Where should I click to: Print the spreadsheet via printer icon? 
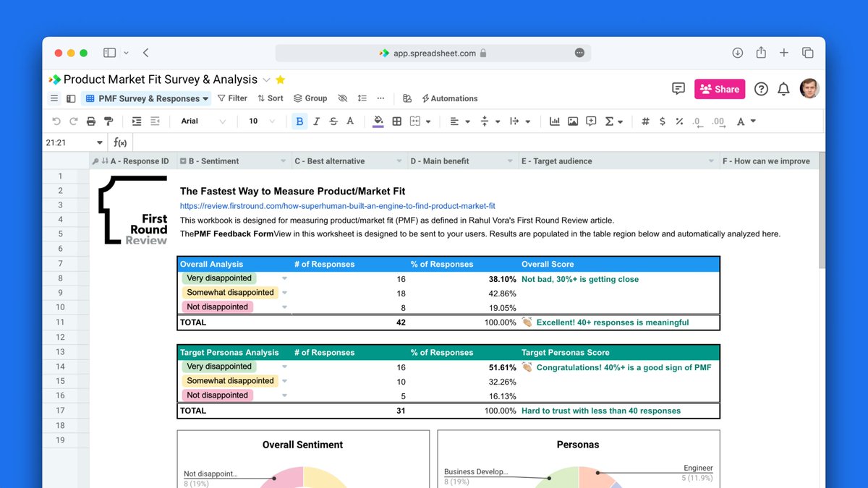tap(91, 121)
